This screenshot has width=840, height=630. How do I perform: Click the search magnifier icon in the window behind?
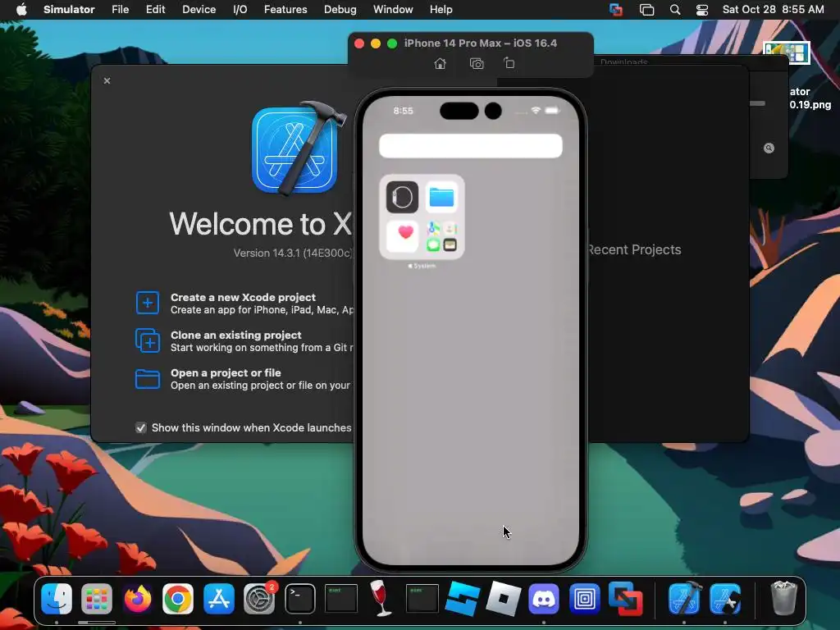(x=769, y=148)
